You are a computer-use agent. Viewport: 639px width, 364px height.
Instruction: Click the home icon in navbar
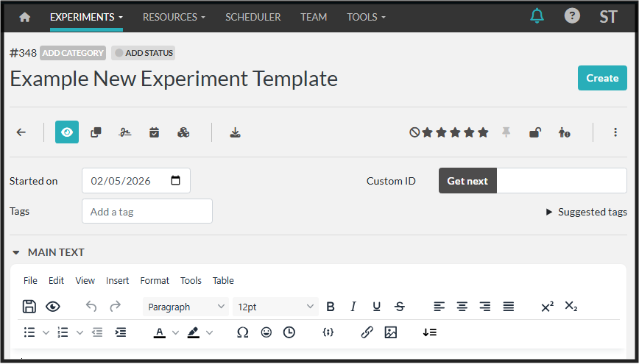(25, 17)
